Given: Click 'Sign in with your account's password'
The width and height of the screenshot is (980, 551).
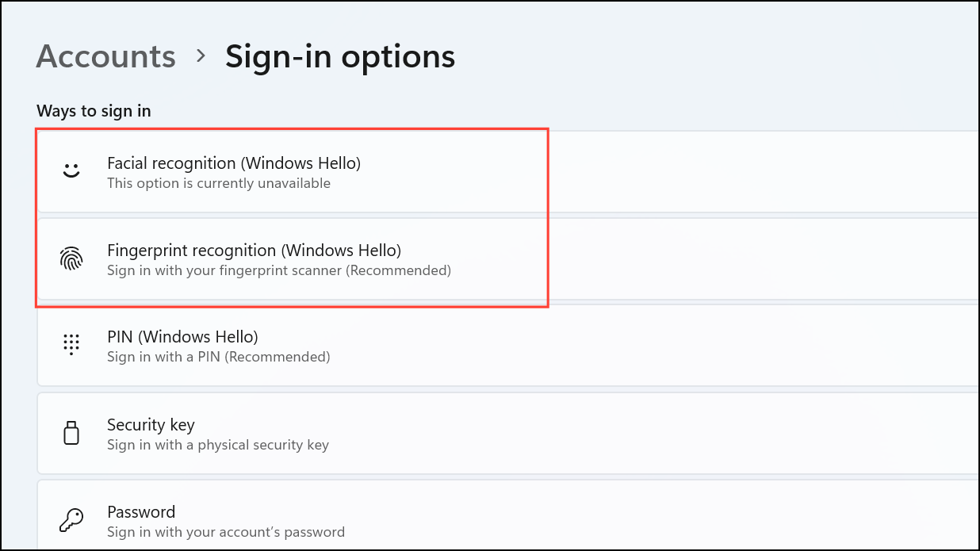Looking at the screenshot, I should [x=226, y=532].
